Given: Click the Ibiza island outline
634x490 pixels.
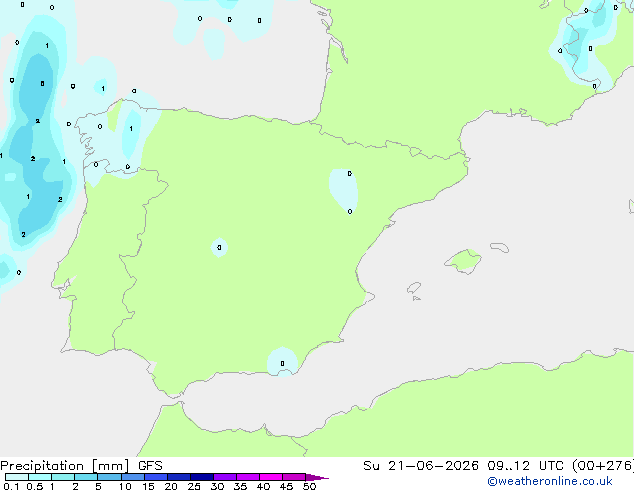Looking at the screenshot, I should 414,288.
